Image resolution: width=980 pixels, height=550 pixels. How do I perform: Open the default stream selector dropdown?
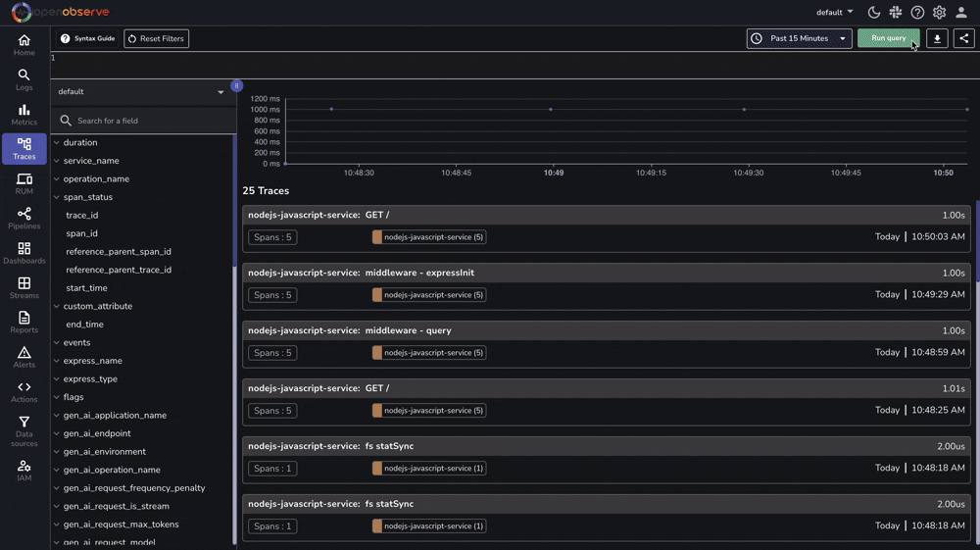141,92
